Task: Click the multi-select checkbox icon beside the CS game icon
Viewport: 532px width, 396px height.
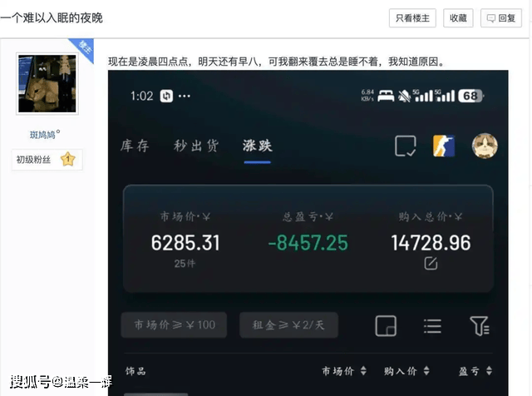Action: tap(406, 146)
